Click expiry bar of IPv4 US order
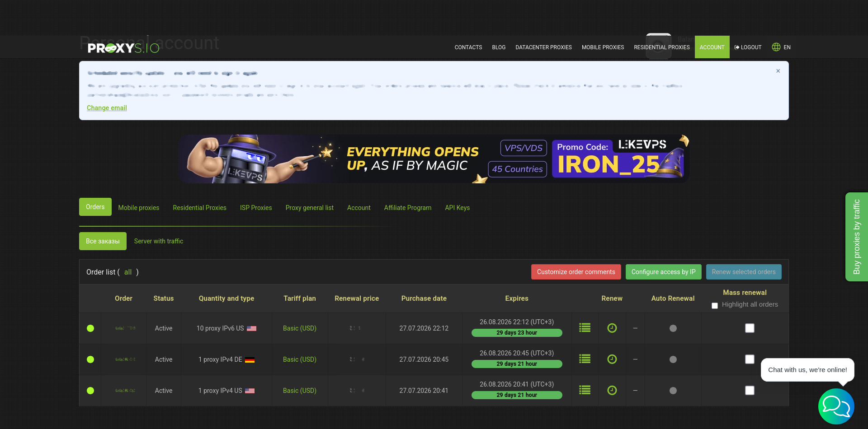Screen dimensions: 868x429 [x=517, y=395]
